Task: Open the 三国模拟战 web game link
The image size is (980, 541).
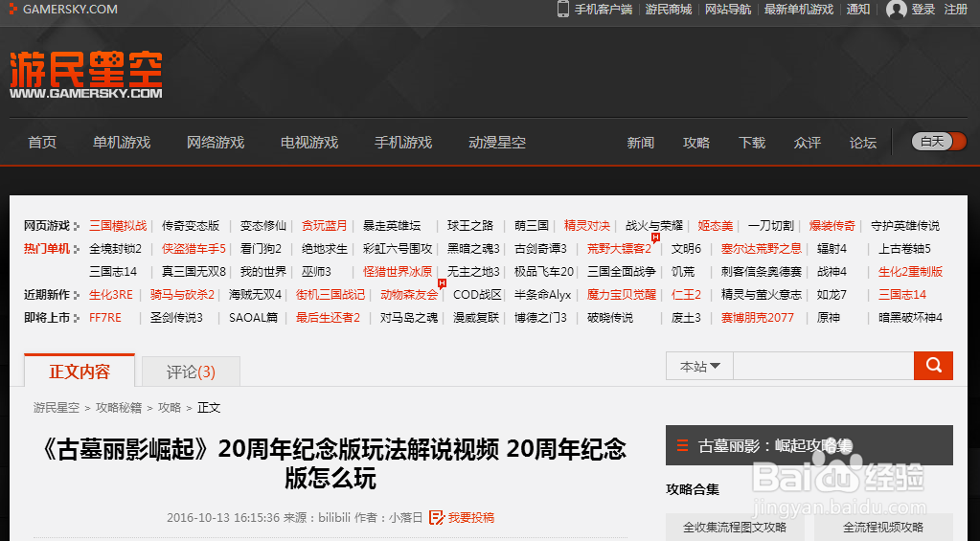Action: pos(118,226)
